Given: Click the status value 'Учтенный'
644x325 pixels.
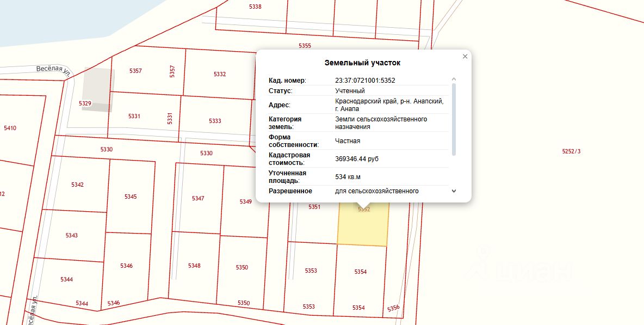Looking at the screenshot, I should [350, 91].
